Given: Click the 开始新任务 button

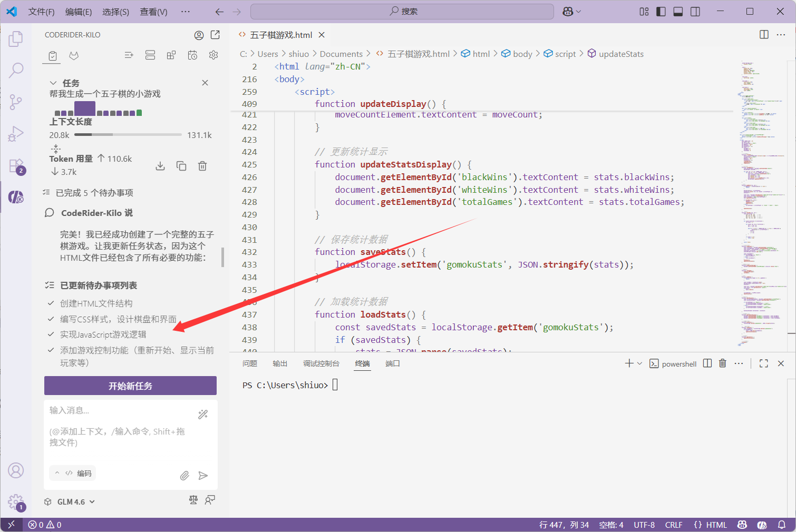Looking at the screenshot, I should [130, 386].
